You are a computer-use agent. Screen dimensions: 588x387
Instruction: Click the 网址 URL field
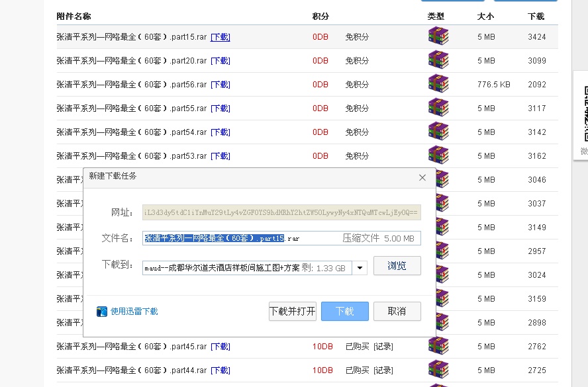281,212
